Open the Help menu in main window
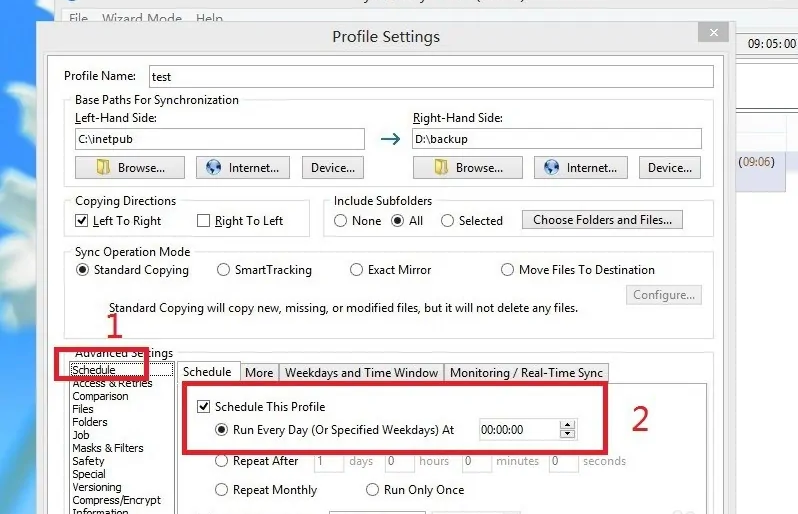The width and height of the screenshot is (798, 514). pos(209,18)
